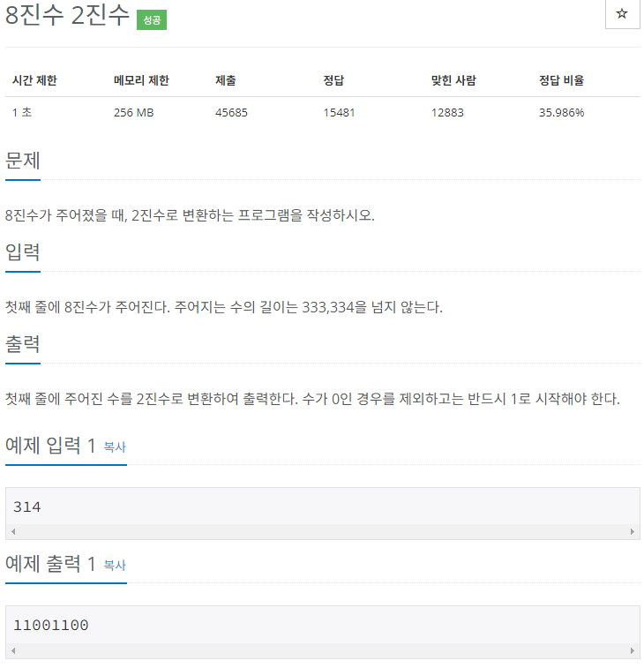
Task: Click the 8진수 2진수 problem title
Action: click(67, 15)
